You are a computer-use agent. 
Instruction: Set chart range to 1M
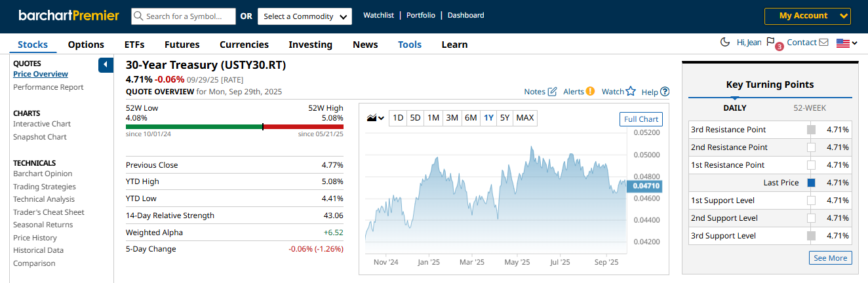(x=433, y=118)
